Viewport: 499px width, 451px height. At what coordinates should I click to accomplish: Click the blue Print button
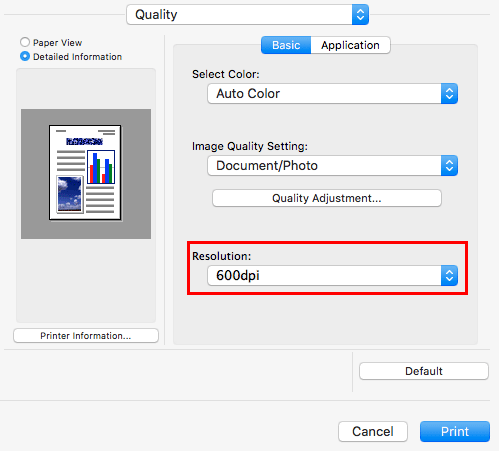point(455,432)
